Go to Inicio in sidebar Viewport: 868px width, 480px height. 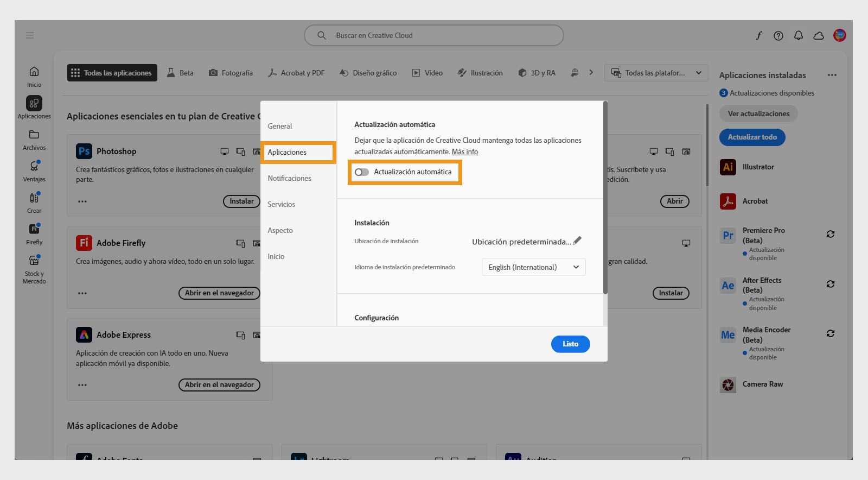(34, 77)
